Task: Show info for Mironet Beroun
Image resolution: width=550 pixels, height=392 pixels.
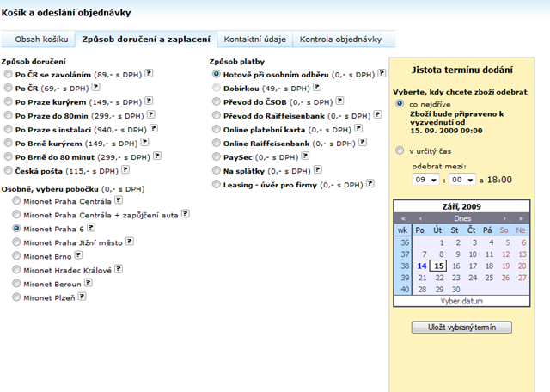Action: coord(89,283)
